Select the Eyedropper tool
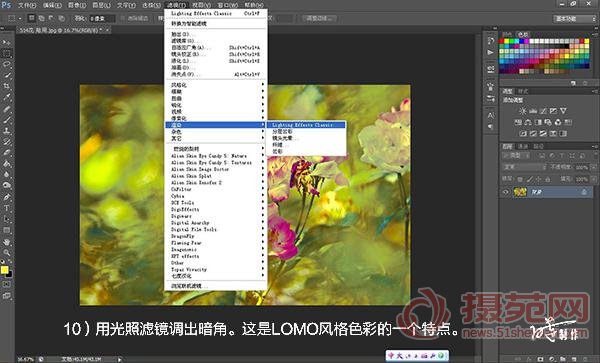Screen dimensions: 600x363 click(x=7, y=98)
